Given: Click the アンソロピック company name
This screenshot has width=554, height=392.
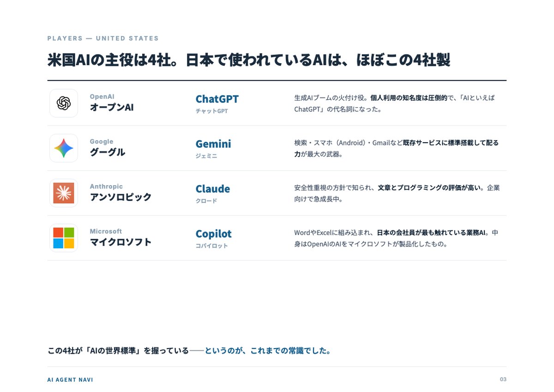Looking at the screenshot, I should point(120,197).
